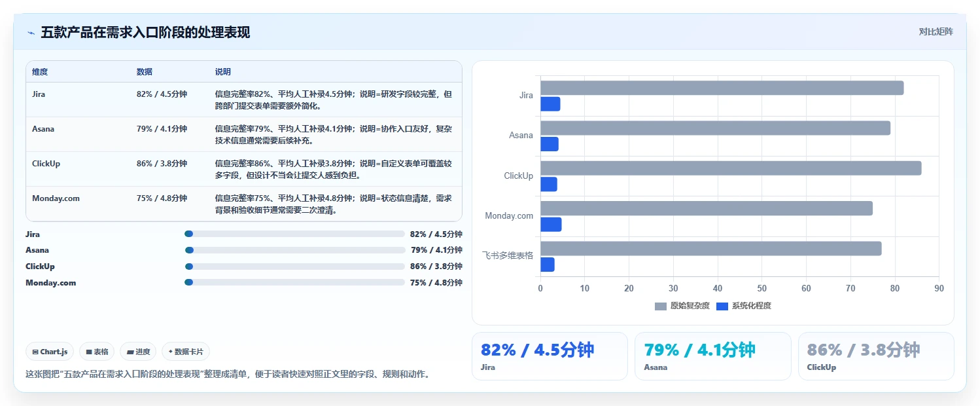The width and height of the screenshot is (980, 406).
Task: Select the 数据卡片 chip
Action: (186, 352)
